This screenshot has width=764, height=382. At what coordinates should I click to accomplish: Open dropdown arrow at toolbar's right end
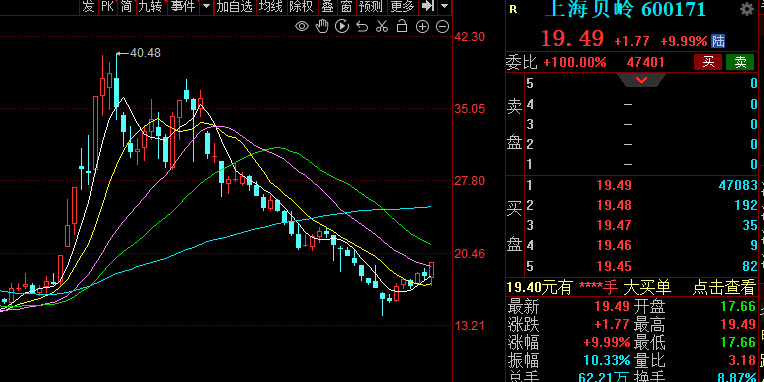444,6
